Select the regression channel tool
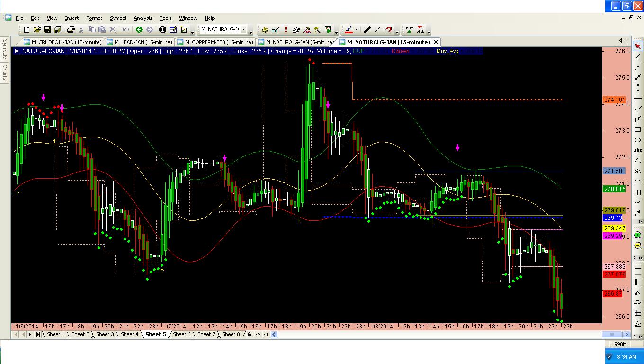 pos(638,120)
